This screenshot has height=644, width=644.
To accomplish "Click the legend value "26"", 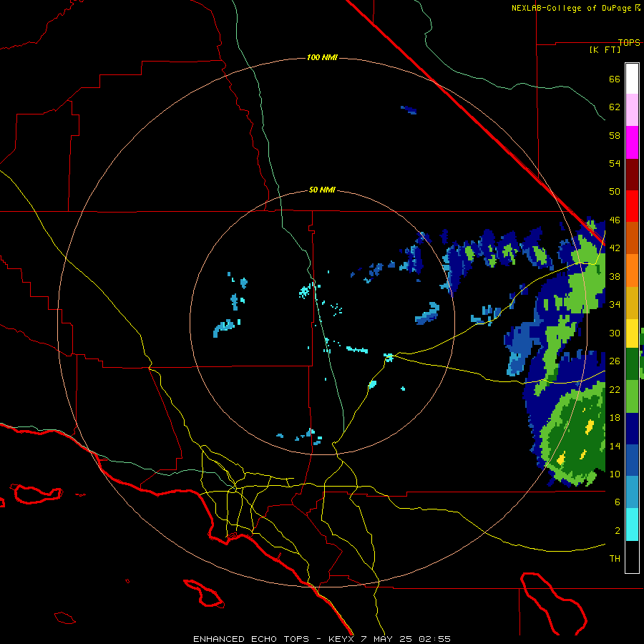I will [615, 361].
